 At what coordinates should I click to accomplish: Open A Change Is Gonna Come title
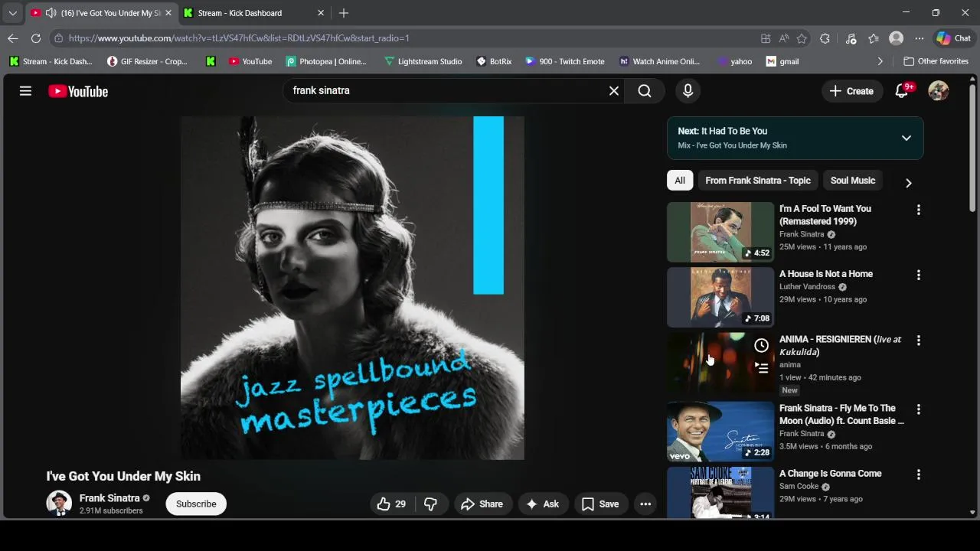pos(831,474)
